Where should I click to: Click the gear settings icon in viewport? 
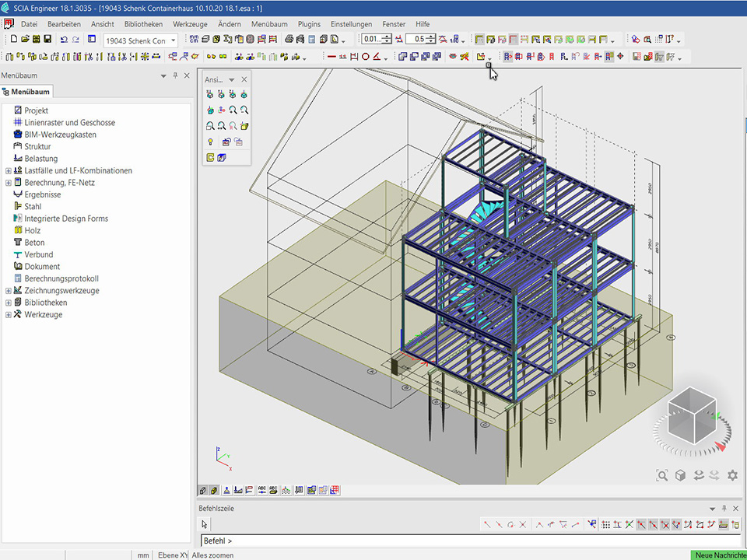click(732, 475)
